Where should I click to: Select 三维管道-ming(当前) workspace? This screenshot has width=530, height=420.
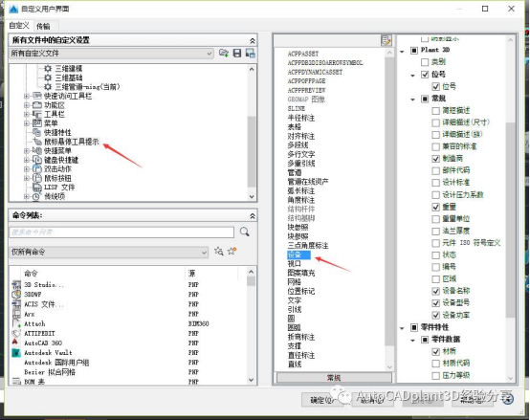(x=88, y=87)
